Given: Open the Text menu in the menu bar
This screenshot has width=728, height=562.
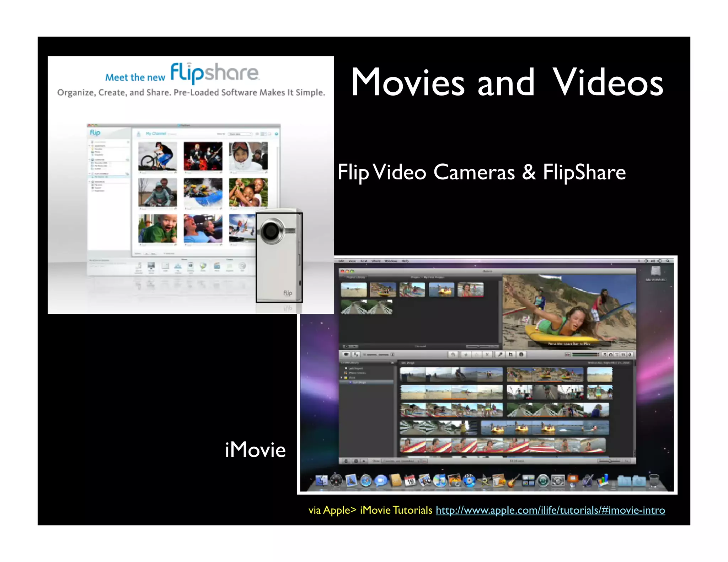Looking at the screenshot, I should coord(364,261).
